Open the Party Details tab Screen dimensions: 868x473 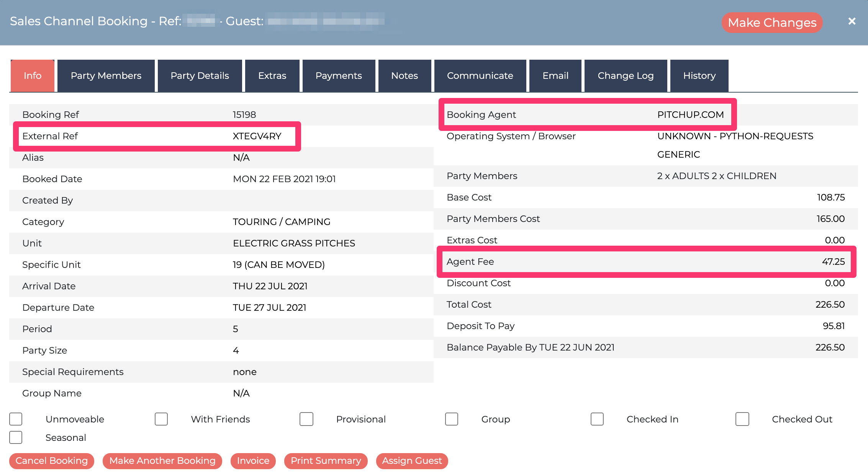tap(200, 76)
